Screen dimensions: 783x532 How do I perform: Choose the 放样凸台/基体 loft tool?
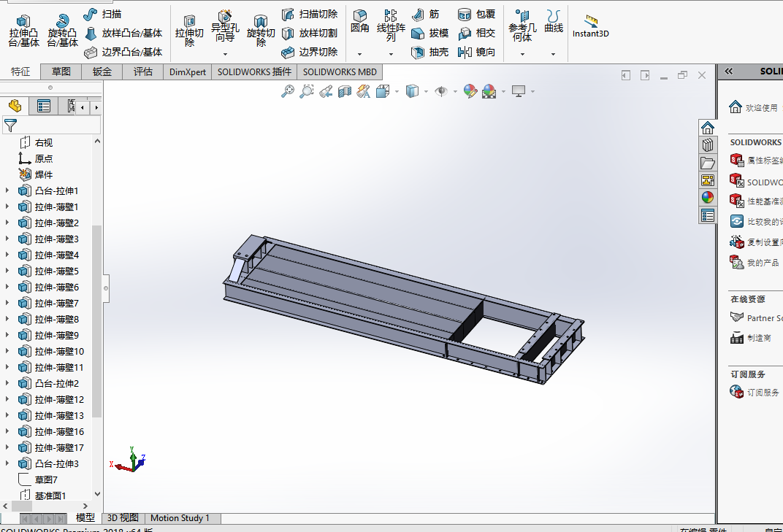pyautogui.click(x=123, y=33)
